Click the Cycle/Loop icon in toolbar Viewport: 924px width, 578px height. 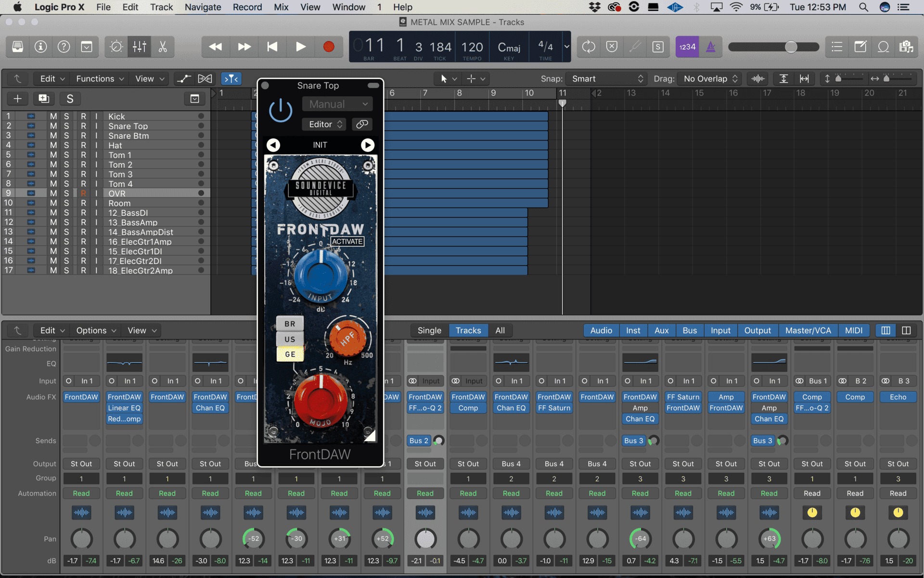[588, 46]
